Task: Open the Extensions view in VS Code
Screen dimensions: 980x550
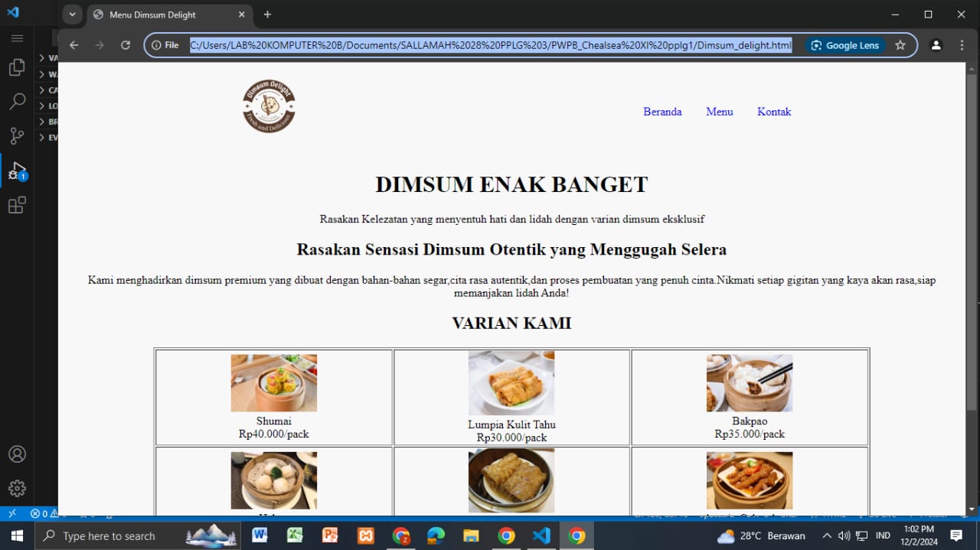Action: [17, 205]
